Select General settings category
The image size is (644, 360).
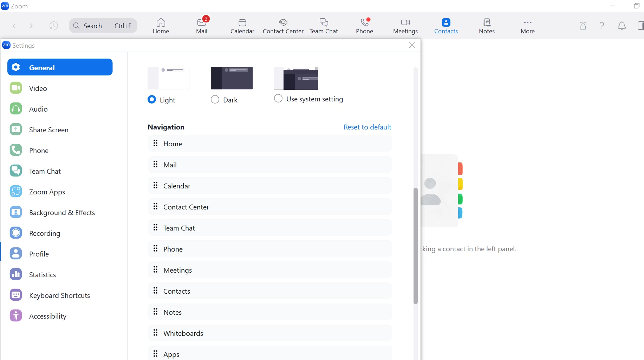[x=60, y=67]
